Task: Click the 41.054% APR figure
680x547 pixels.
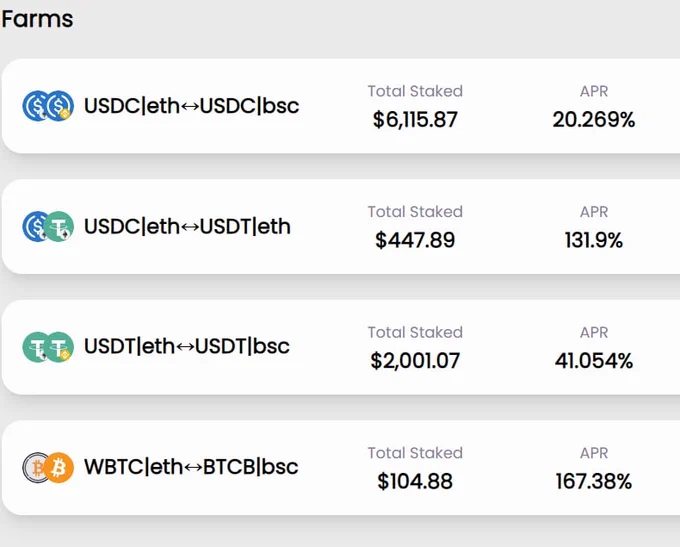Action: pos(594,361)
